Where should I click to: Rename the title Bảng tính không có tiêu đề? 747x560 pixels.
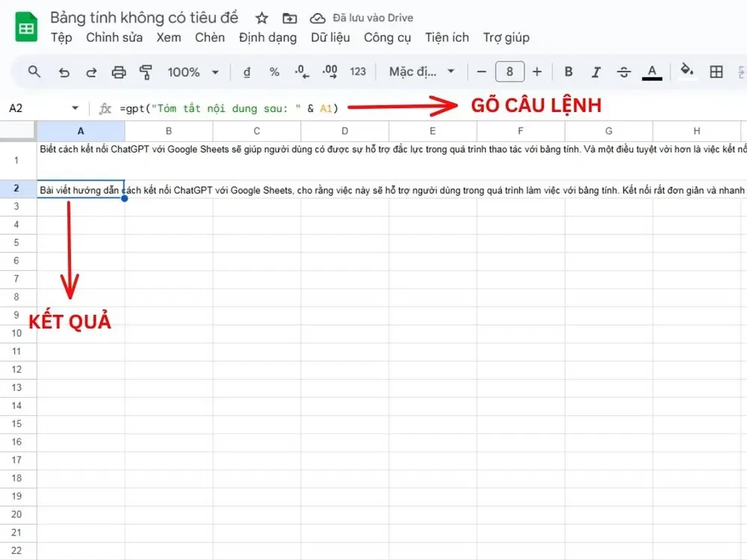click(x=144, y=18)
